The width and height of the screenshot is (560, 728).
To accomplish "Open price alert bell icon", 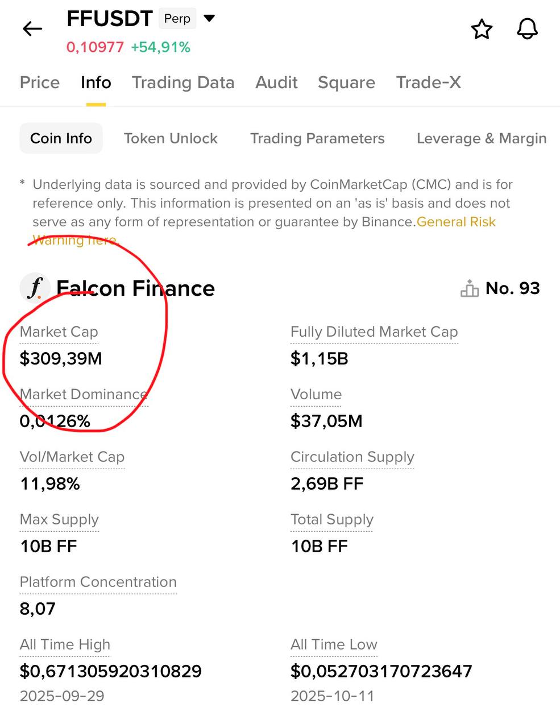I will click(527, 28).
